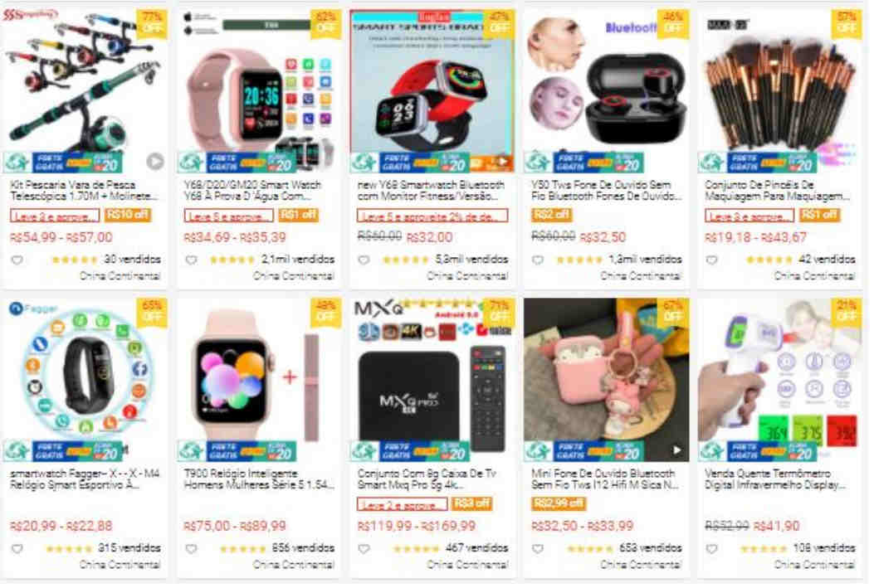Favorite the infrared thermometer listing

[712, 549]
